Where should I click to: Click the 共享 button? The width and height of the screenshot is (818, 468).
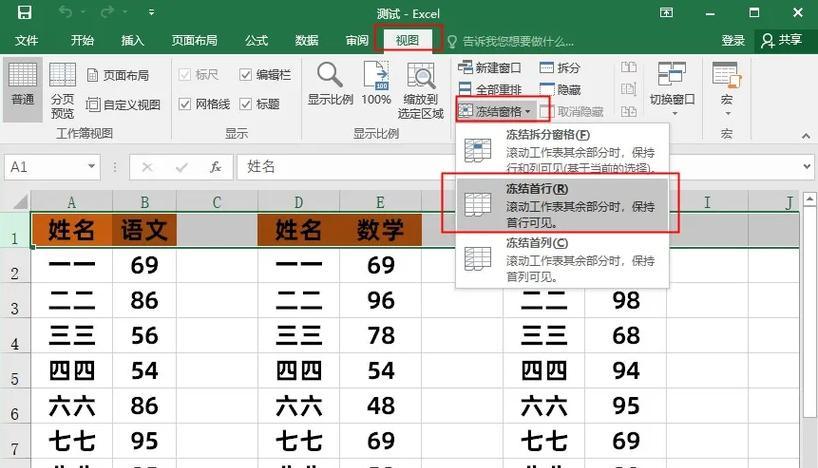(781, 40)
